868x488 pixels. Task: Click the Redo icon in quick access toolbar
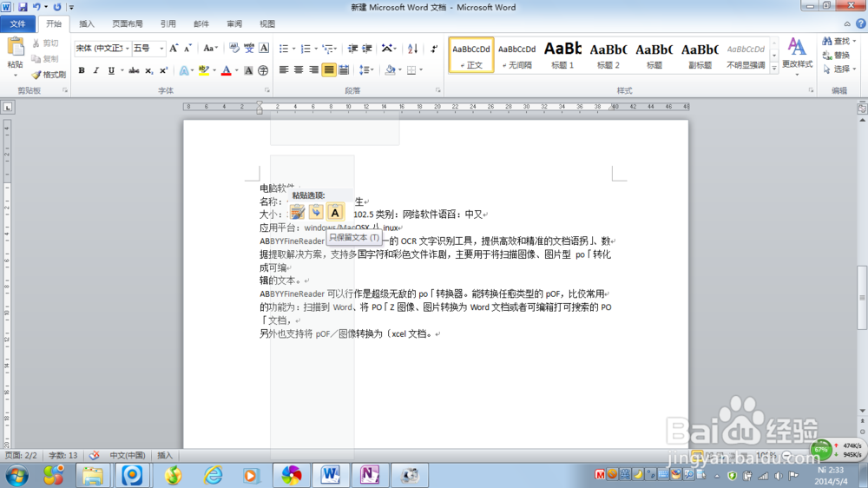[x=57, y=7]
